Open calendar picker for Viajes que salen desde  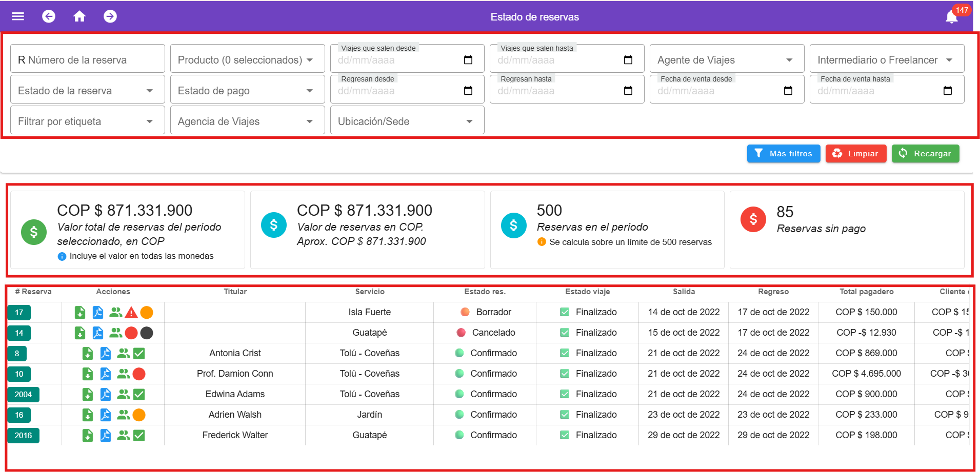tap(468, 60)
